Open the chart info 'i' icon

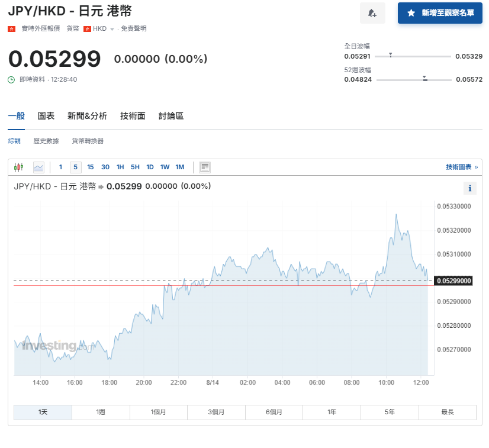[469, 188]
